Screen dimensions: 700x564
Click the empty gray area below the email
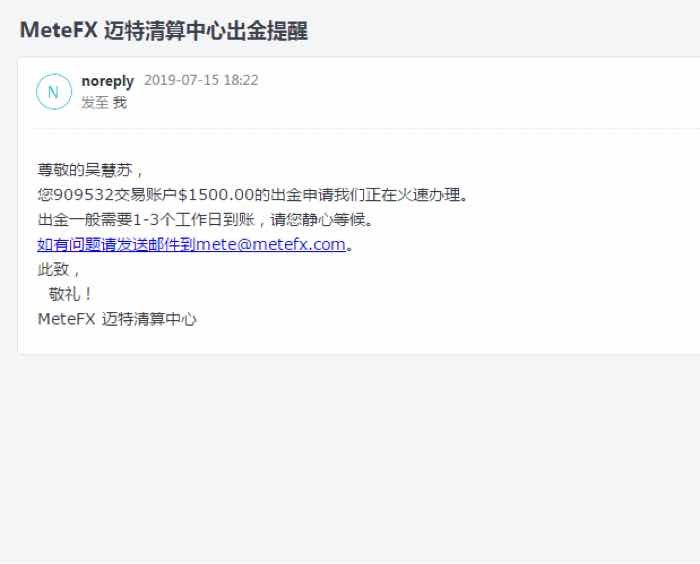350,455
